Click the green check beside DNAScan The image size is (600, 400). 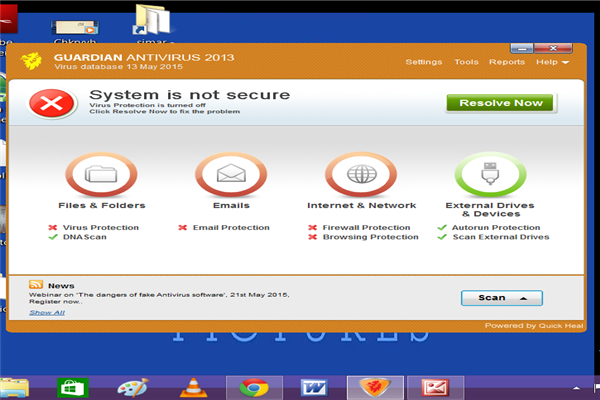pyautogui.click(x=53, y=237)
